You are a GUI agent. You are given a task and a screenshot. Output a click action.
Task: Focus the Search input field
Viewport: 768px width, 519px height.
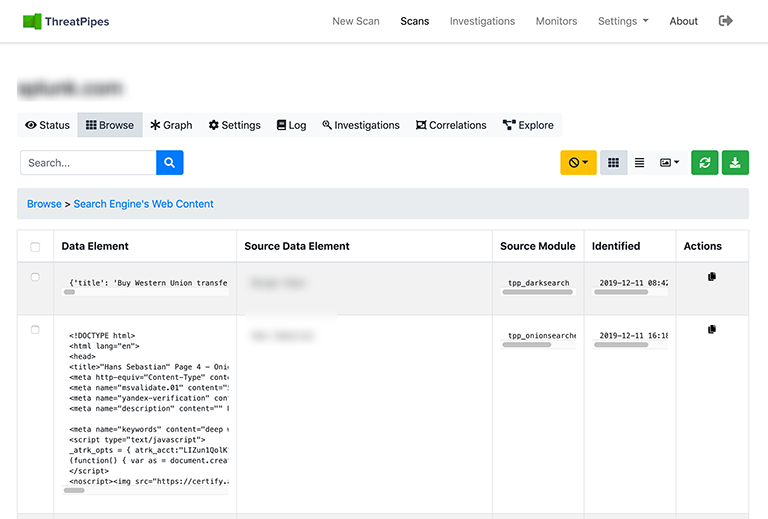[88, 163]
